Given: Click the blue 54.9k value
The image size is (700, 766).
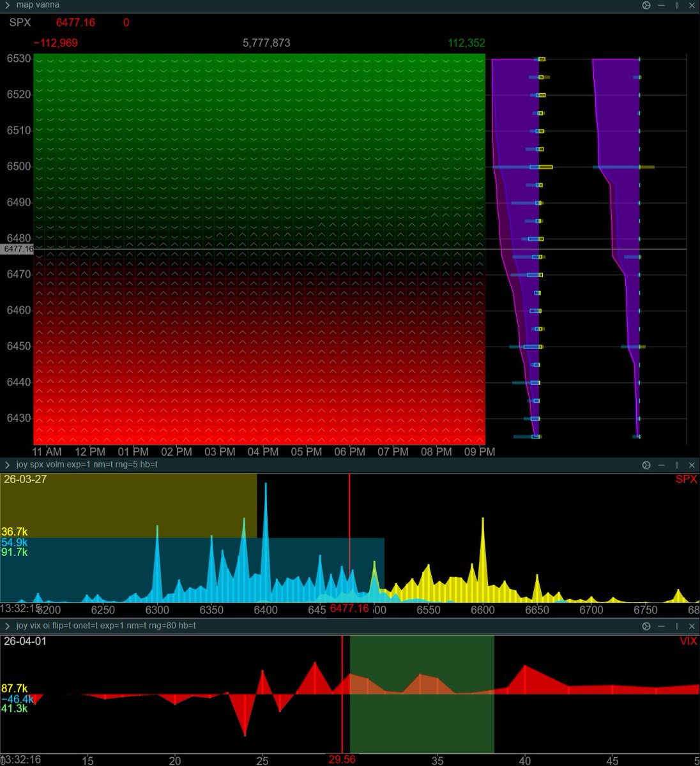Looking at the screenshot, I should (x=14, y=542).
